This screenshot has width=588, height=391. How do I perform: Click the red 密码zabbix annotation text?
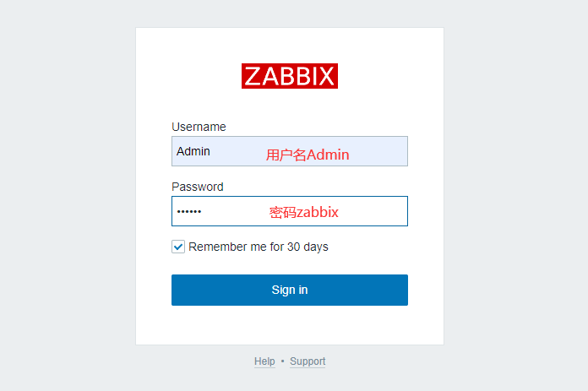(304, 212)
